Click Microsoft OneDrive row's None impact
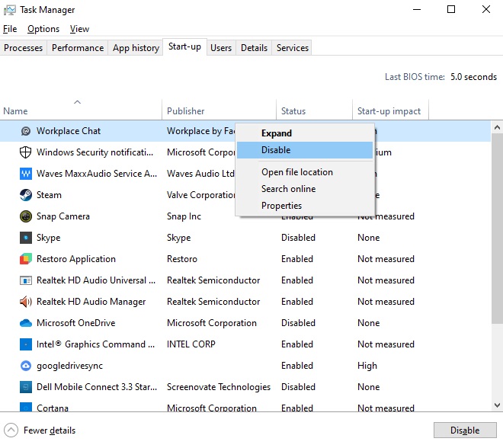 [x=369, y=323]
